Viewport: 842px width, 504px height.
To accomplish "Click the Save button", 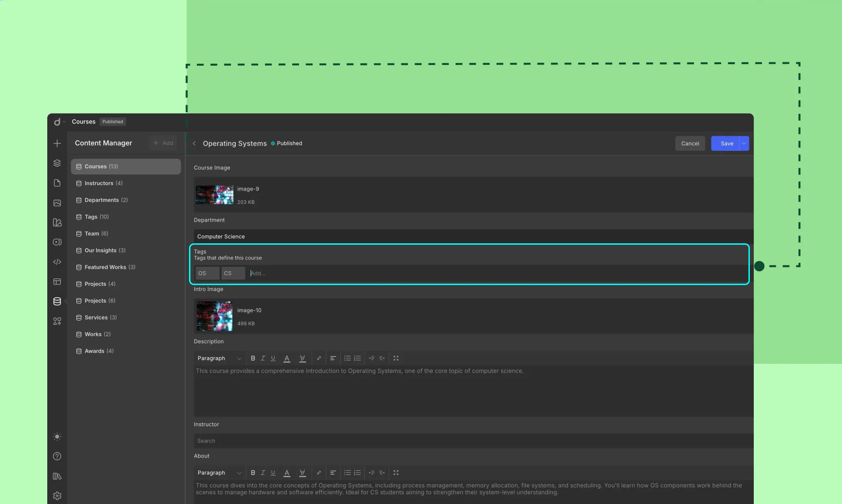I will point(725,143).
